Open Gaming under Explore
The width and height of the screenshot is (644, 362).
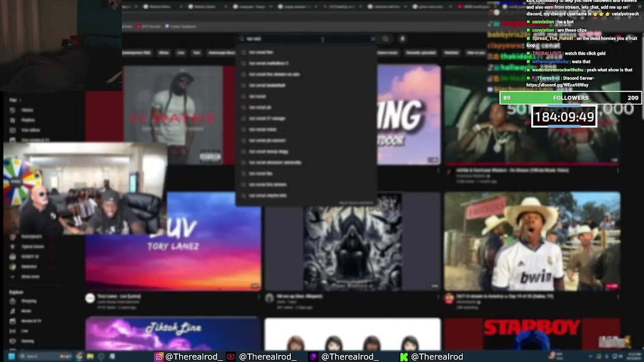[28, 341]
